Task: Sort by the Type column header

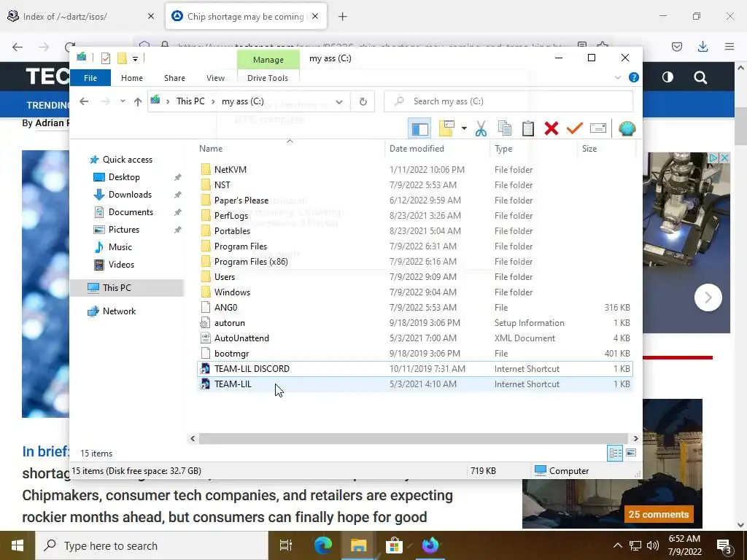Action: tap(533, 149)
